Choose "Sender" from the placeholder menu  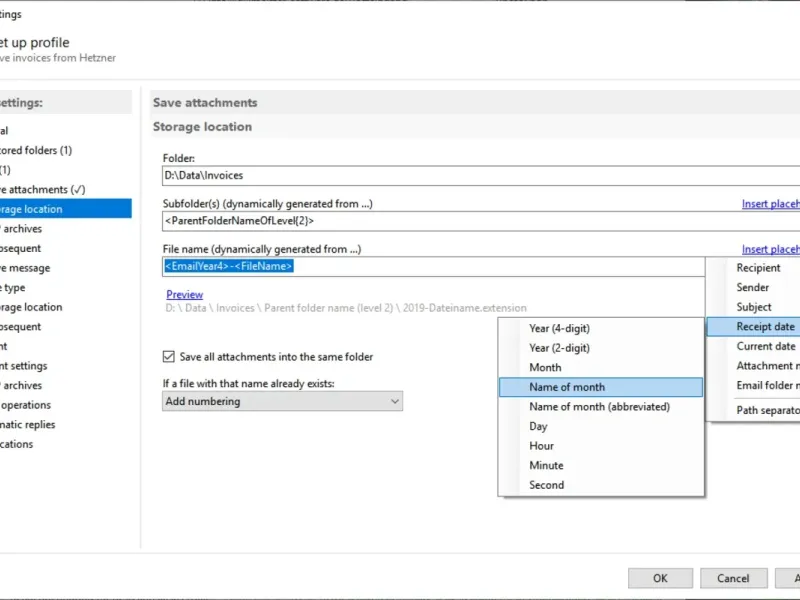(753, 287)
